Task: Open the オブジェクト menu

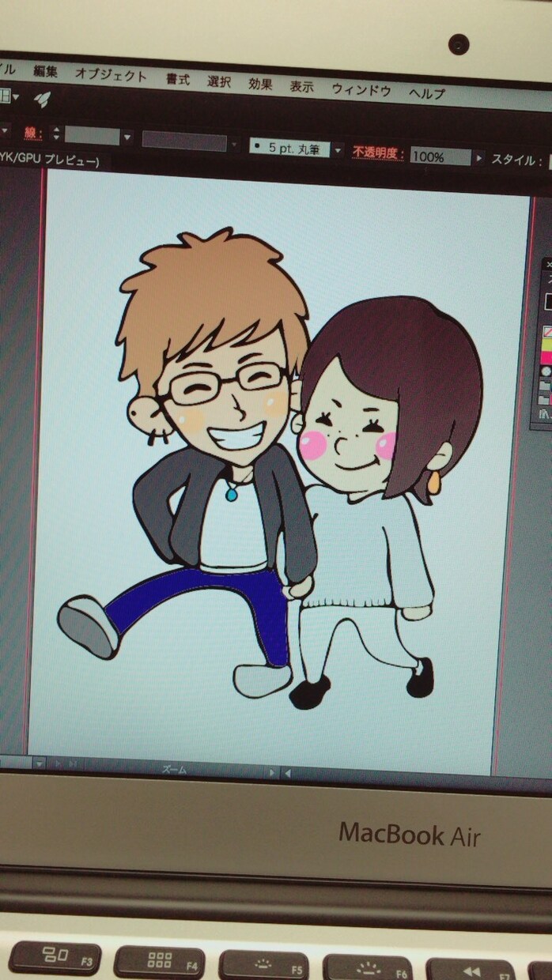Action: pos(111,75)
